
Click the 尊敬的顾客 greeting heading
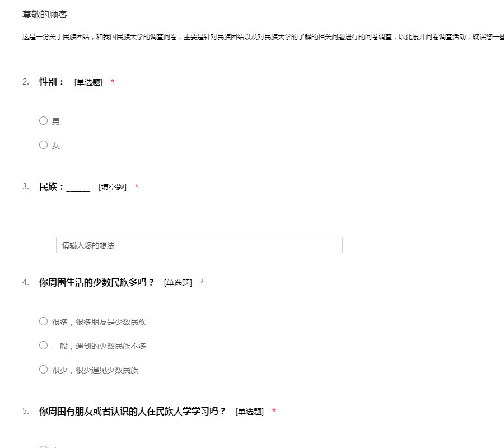point(45,15)
